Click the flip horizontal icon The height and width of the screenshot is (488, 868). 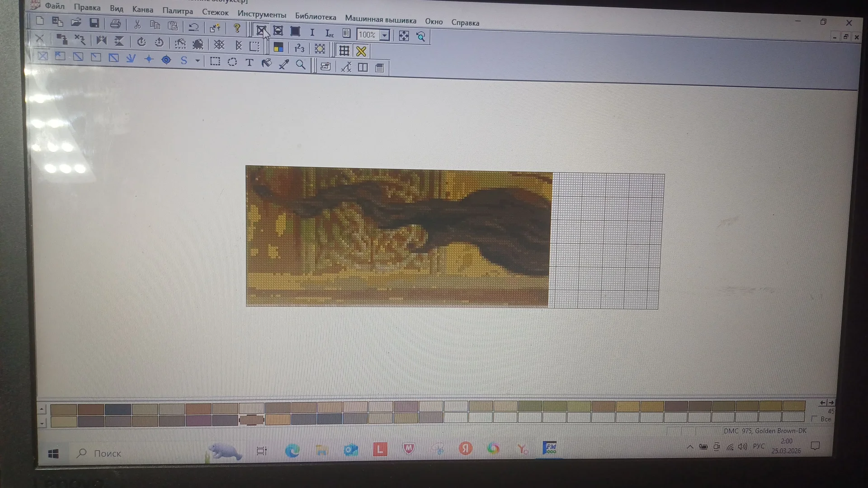(x=101, y=41)
